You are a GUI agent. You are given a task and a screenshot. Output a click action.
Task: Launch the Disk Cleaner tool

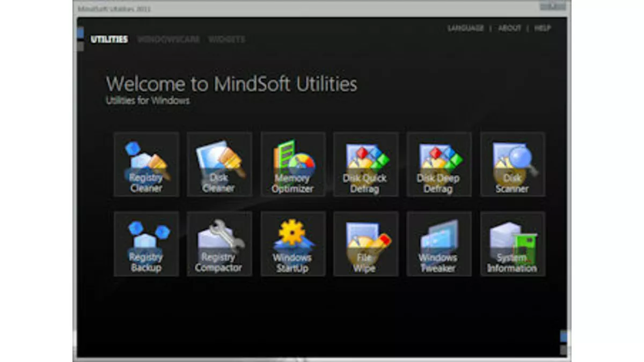[219, 165]
